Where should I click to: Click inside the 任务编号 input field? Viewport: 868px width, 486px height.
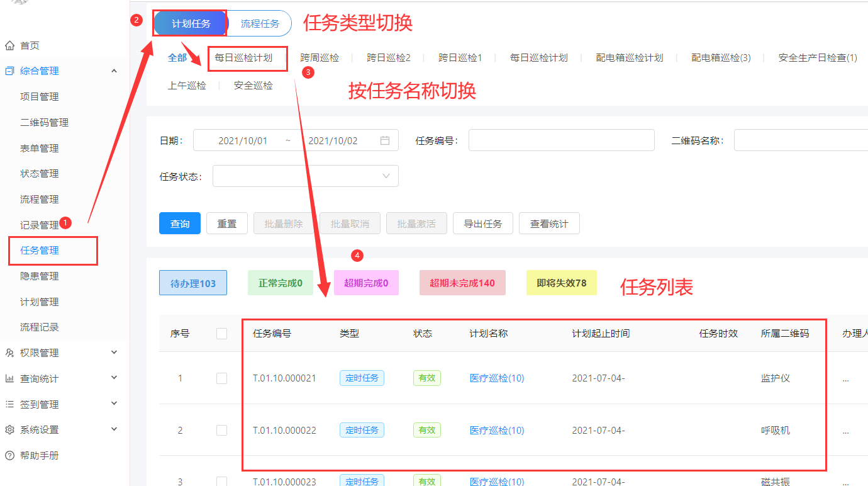560,140
